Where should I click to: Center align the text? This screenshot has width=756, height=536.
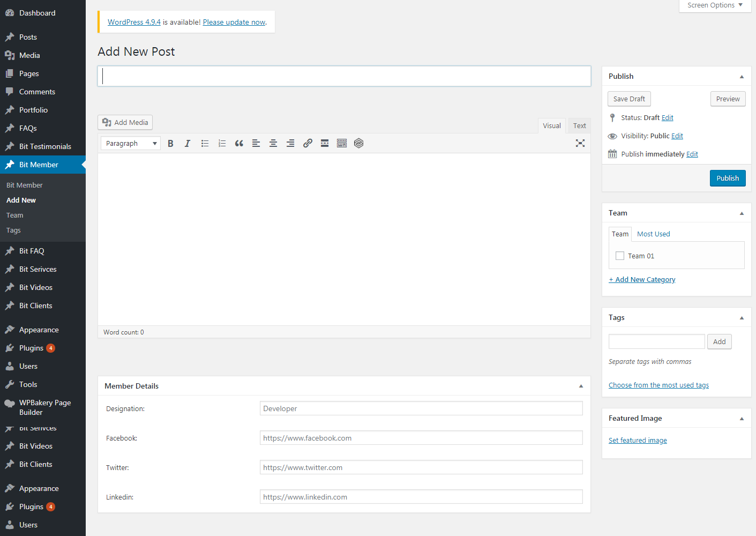click(x=273, y=144)
